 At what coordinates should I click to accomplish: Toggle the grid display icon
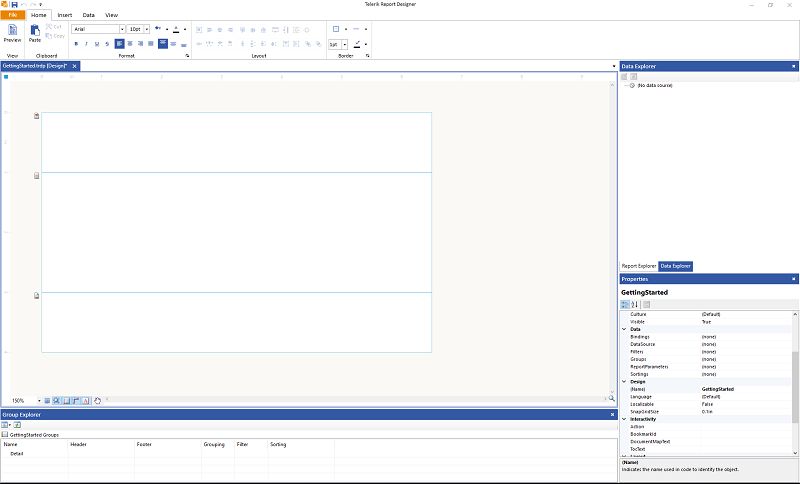pos(47,401)
